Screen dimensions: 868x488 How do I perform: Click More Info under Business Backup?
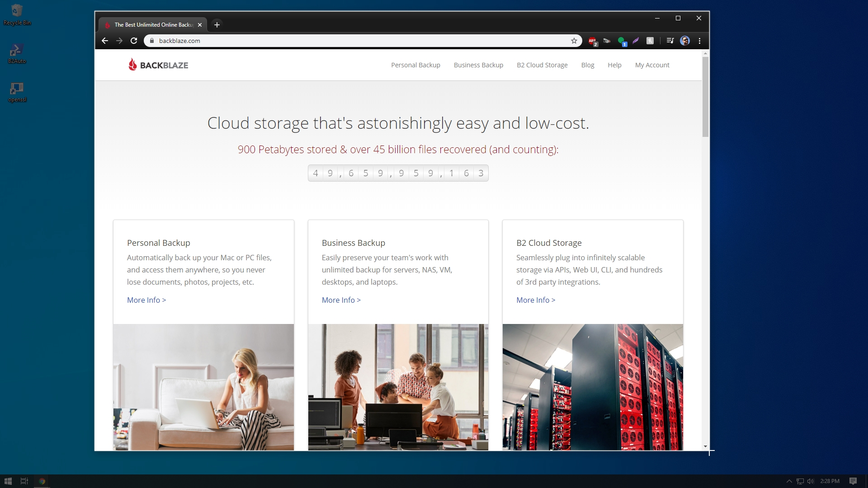pyautogui.click(x=341, y=300)
